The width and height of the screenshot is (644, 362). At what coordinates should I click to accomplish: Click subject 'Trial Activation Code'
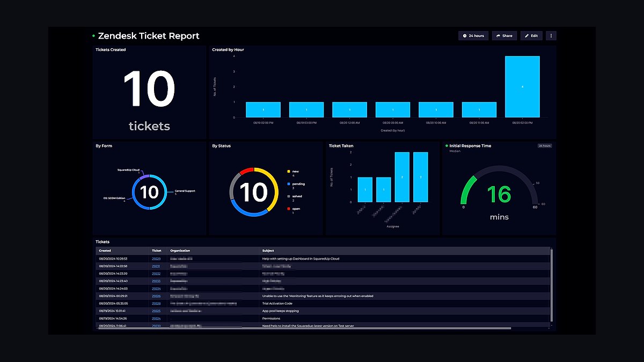pyautogui.click(x=277, y=304)
